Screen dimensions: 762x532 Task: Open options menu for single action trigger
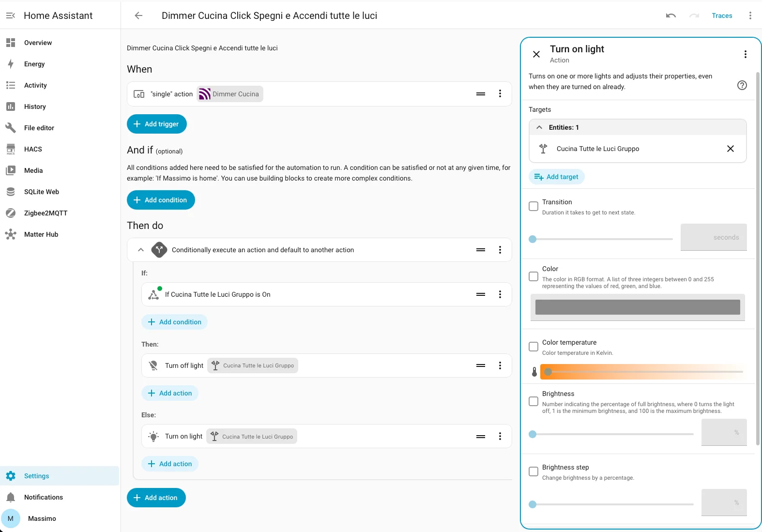coord(500,94)
